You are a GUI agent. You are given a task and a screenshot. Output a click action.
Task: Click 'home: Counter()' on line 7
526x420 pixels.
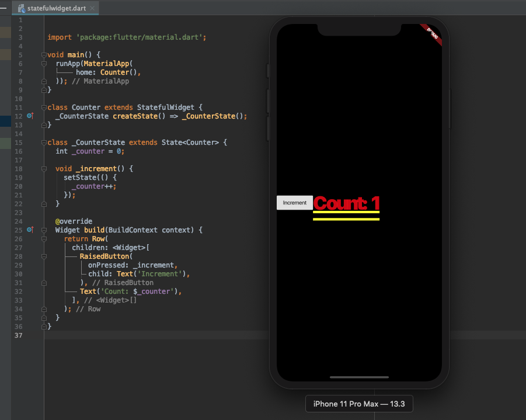[108, 72]
